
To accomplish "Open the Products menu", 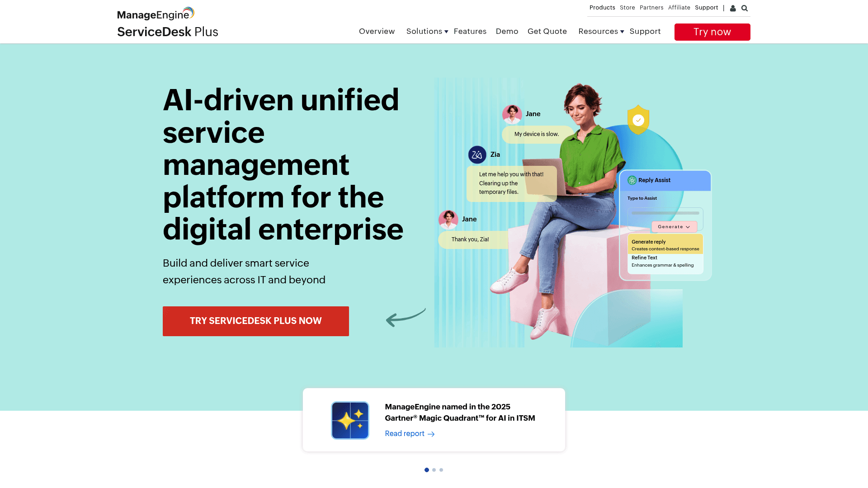I will (602, 8).
